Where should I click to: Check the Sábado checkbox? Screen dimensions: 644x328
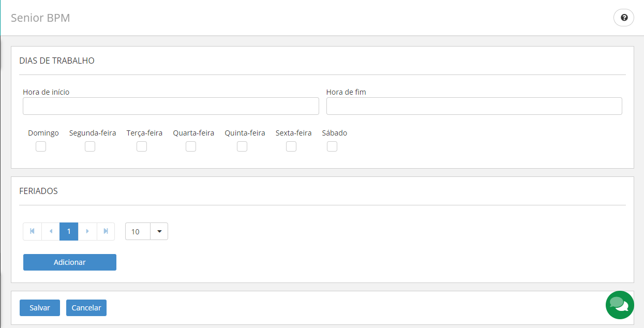tap(332, 146)
